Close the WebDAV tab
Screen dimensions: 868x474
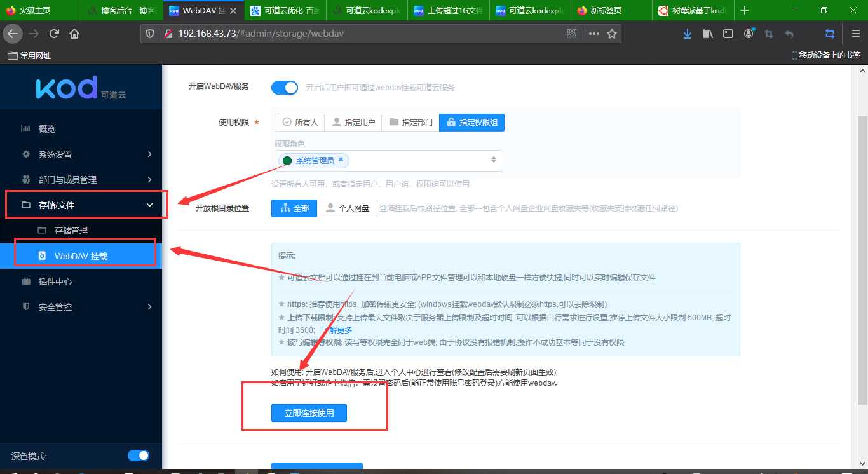[x=233, y=11]
